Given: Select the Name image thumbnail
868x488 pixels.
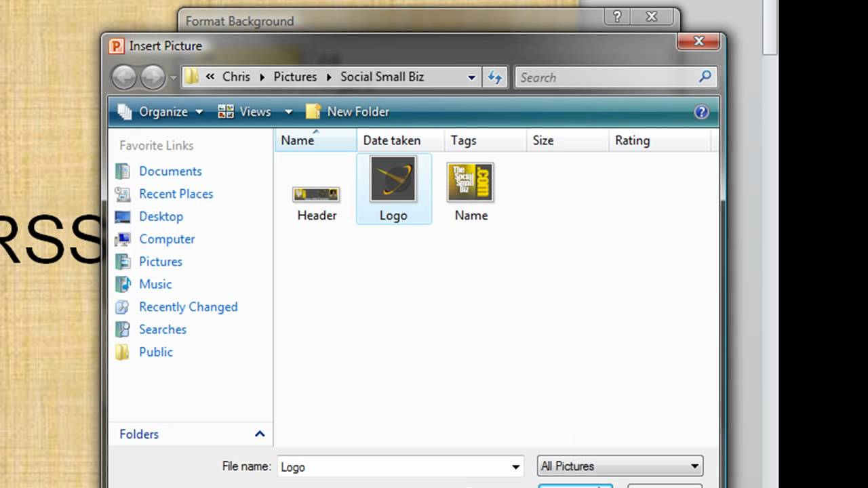Looking at the screenshot, I should point(471,183).
